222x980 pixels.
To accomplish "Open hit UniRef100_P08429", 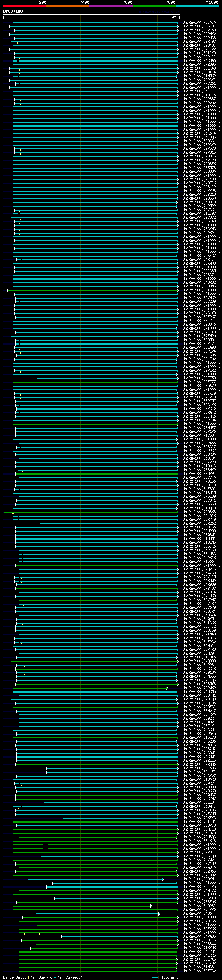I will (x=199, y=187).
